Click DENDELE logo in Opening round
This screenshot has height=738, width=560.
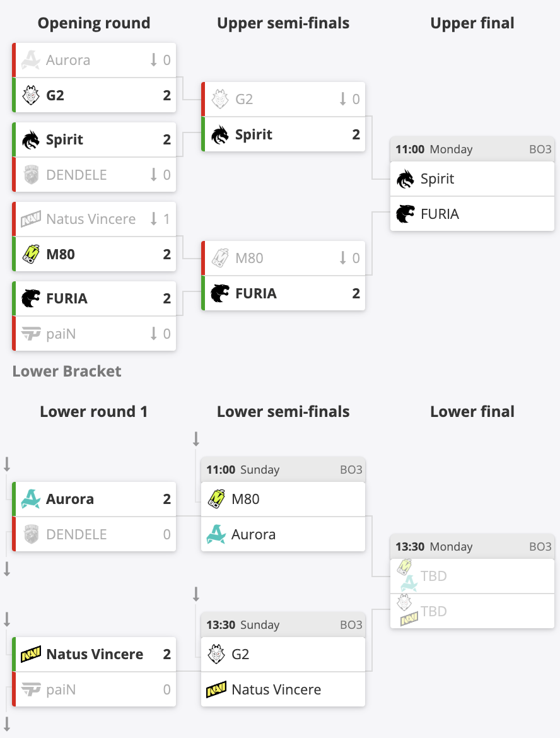(31, 175)
